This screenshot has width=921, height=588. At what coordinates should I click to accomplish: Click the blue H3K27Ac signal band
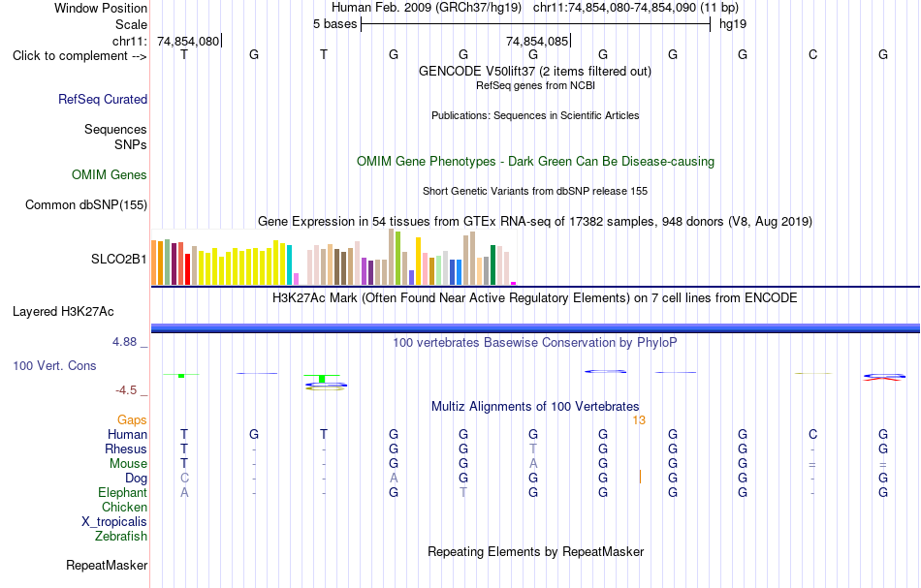tap(535, 328)
